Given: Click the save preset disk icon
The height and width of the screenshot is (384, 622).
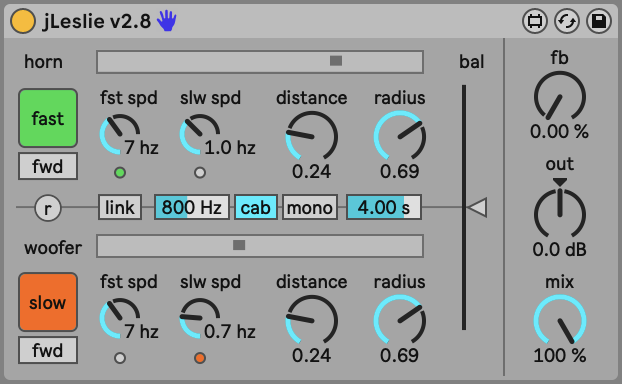Looking at the screenshot, I should pyautogui.click(x=599, y=21).
